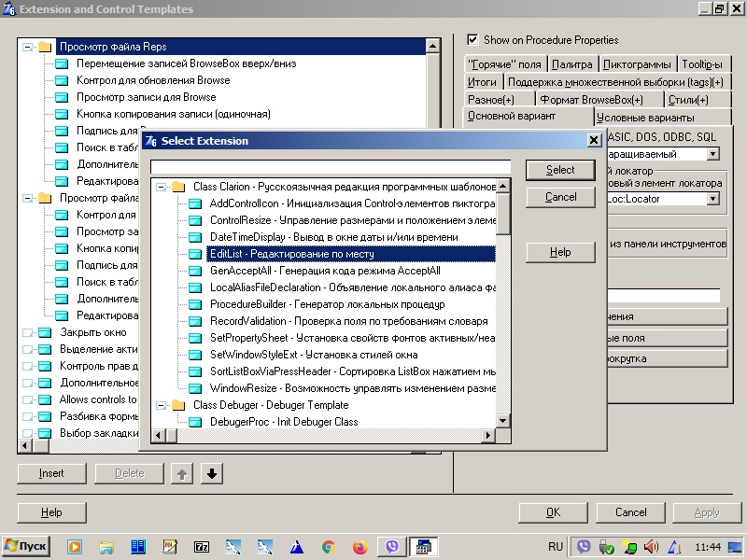Open Google Chrome from the taskbar
This screenshot has width=747, height=560.
point(328,546)
